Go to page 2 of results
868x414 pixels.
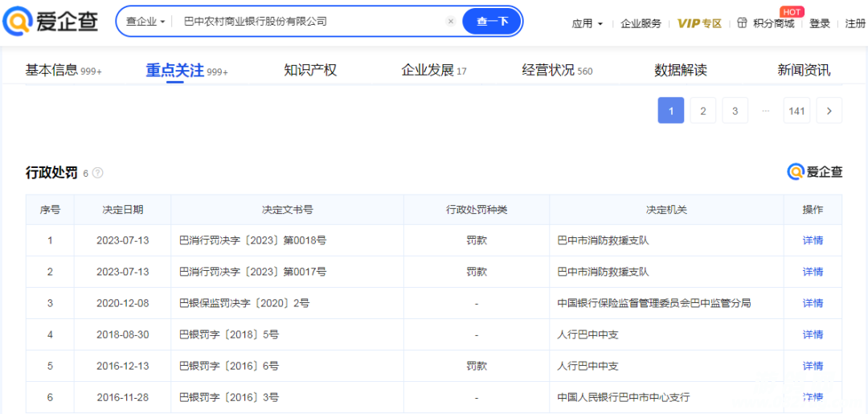click(702, 111)
